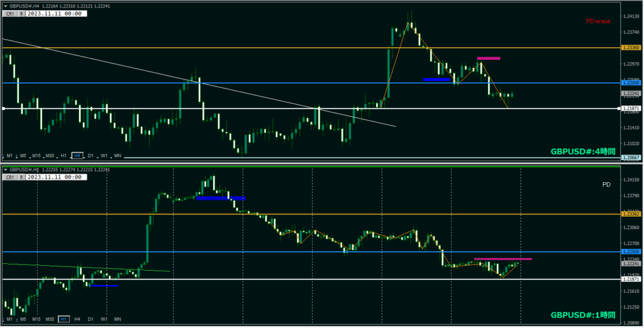The image size is (644, 328).
Task: Switch the H4 chart to M15 timeframe
Action: click(x=36, y=156)
